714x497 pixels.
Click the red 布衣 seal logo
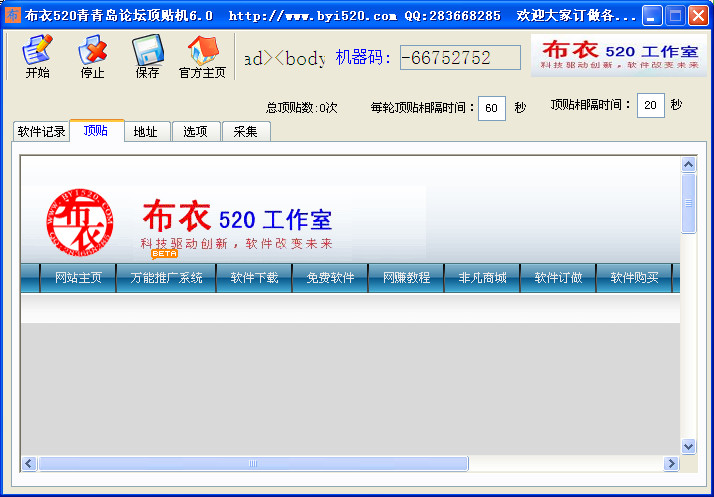coord(80,223)
